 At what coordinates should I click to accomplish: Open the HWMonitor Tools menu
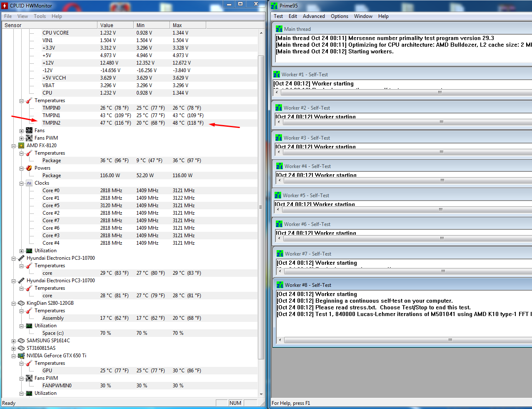point(40,16)
